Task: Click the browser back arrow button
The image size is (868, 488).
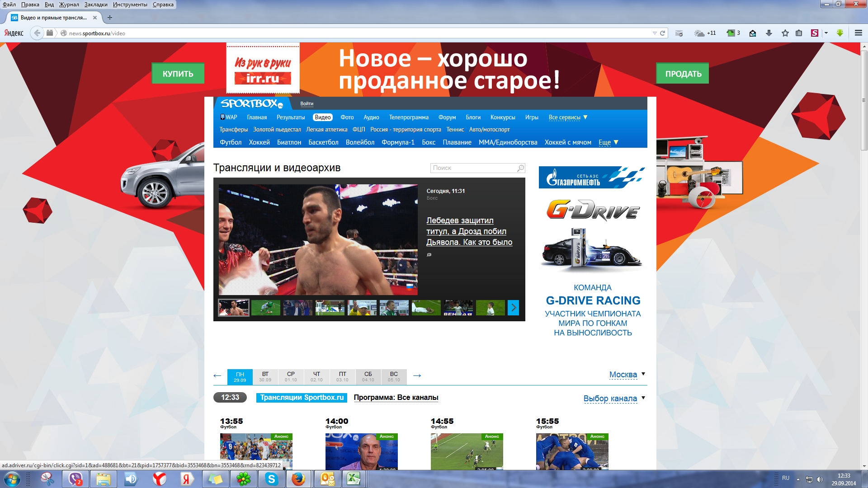Action: pyautogui.click(x=37, y=33)
